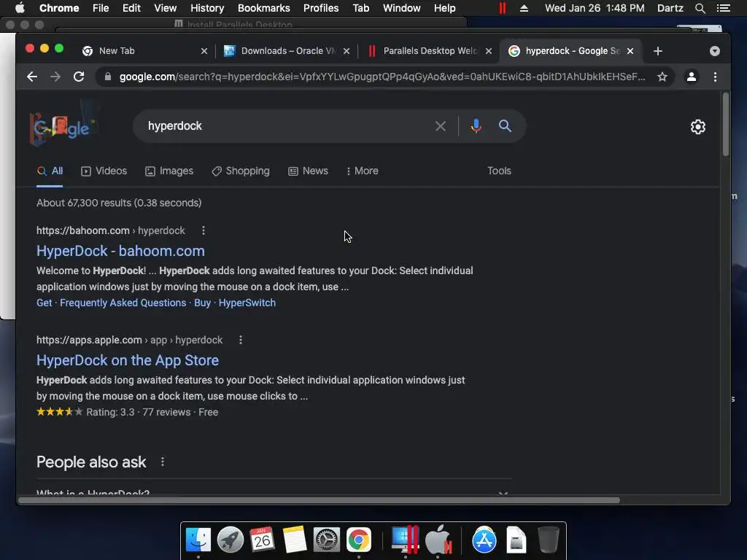Reload the Google search page
The height and width of the screenshot is (560, 747).
tap(79, 77)
